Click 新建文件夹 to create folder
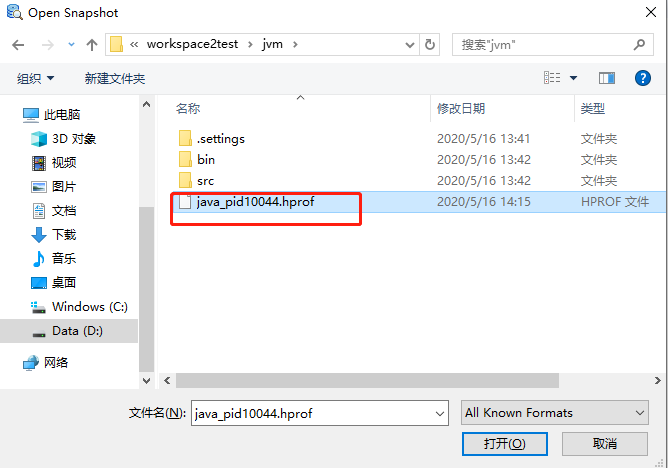This screenshot has height=468, width=668. [x=115, y=78]
